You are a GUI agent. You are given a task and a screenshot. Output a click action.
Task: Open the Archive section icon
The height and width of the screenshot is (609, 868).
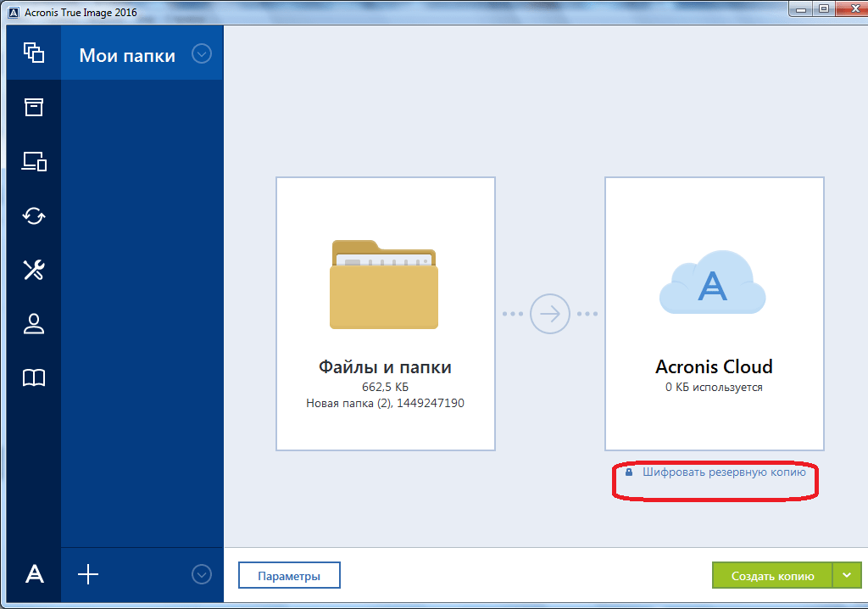tap(34, 107)
